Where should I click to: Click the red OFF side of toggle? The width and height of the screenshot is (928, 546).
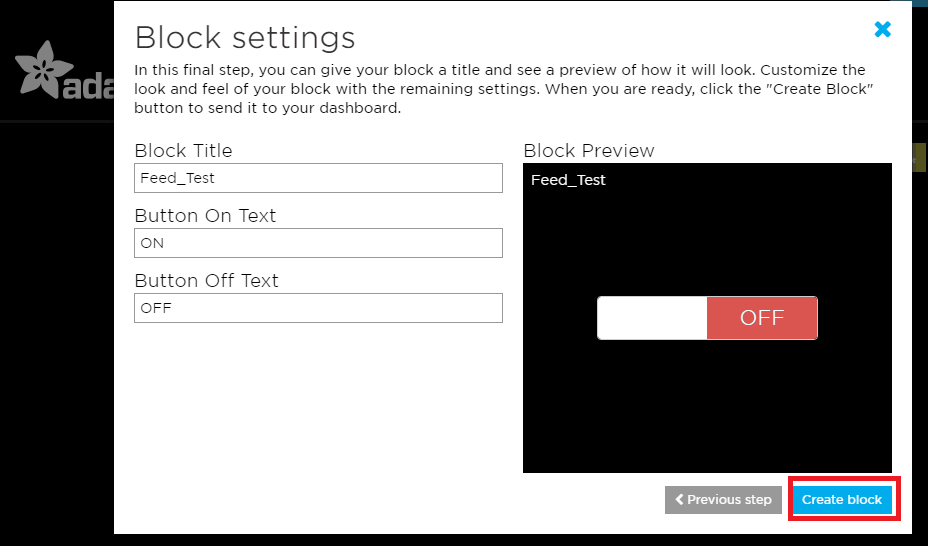pyautogui.click(x=761, y=318)
